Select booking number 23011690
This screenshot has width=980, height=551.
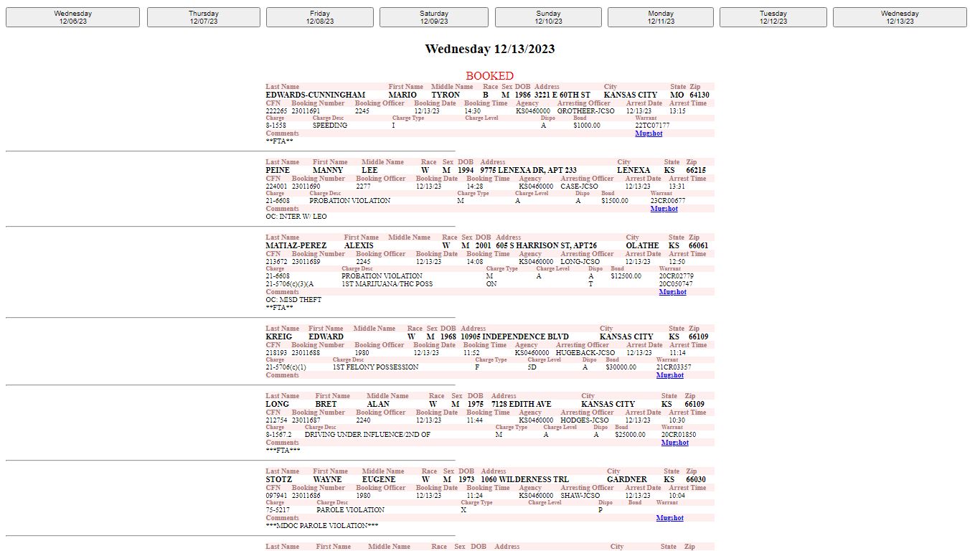pos(306,187)
